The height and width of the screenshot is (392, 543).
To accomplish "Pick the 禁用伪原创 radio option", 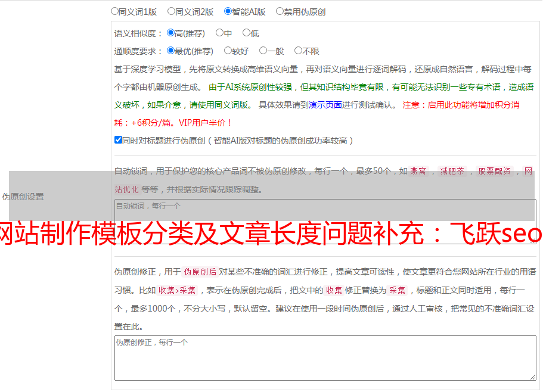I will pos(280,11).
